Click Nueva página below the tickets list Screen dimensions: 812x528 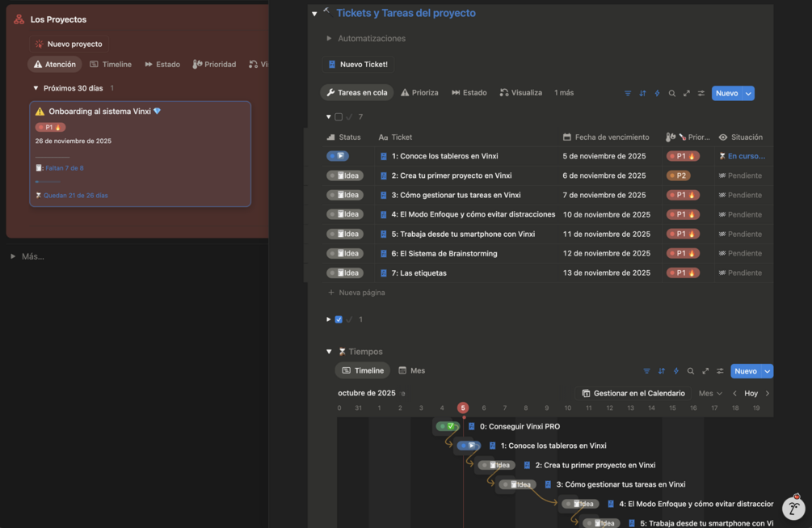[357, 293]
